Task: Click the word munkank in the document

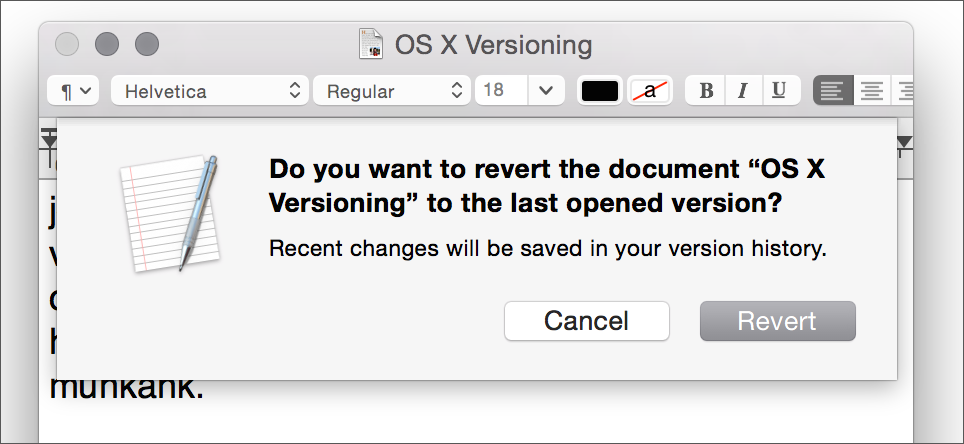Action: tap(126, 387)
